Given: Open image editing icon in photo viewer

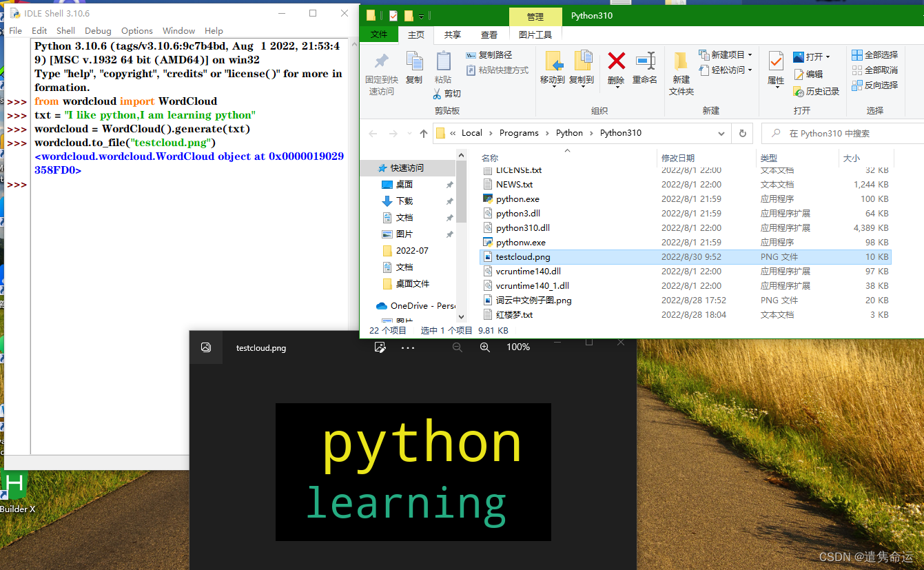Looking at the screenshot, I should tap(380, 347).
